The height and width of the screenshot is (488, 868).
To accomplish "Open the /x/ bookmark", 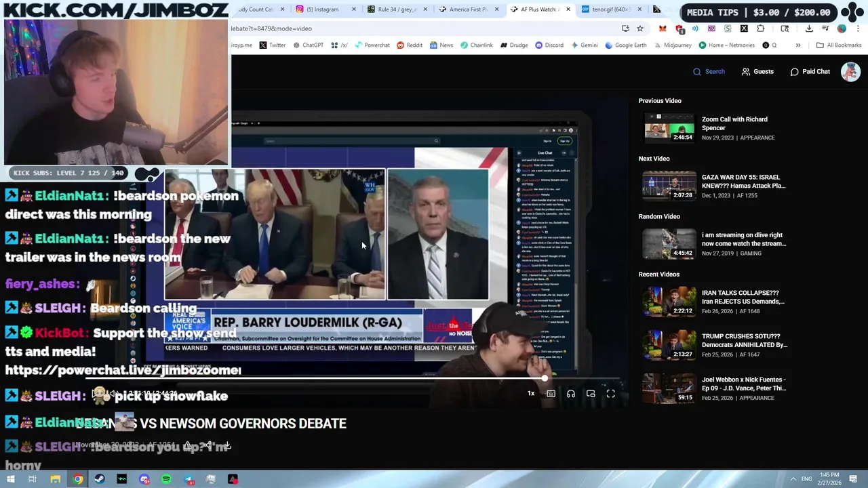I will pyautogui.click(x=339, y=45).
